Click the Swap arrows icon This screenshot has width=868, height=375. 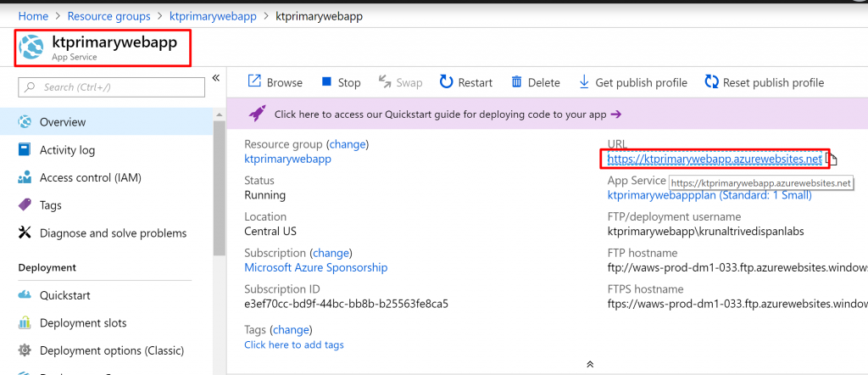(385, 82)
